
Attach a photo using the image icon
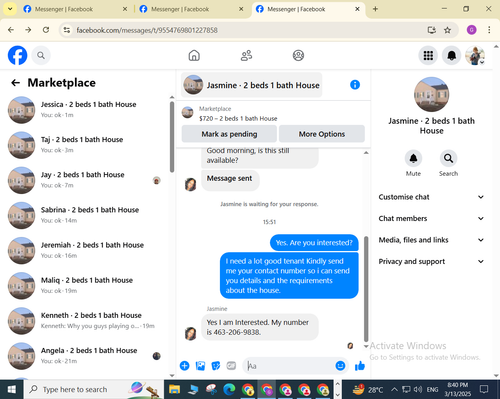click(x=200, y=366)
